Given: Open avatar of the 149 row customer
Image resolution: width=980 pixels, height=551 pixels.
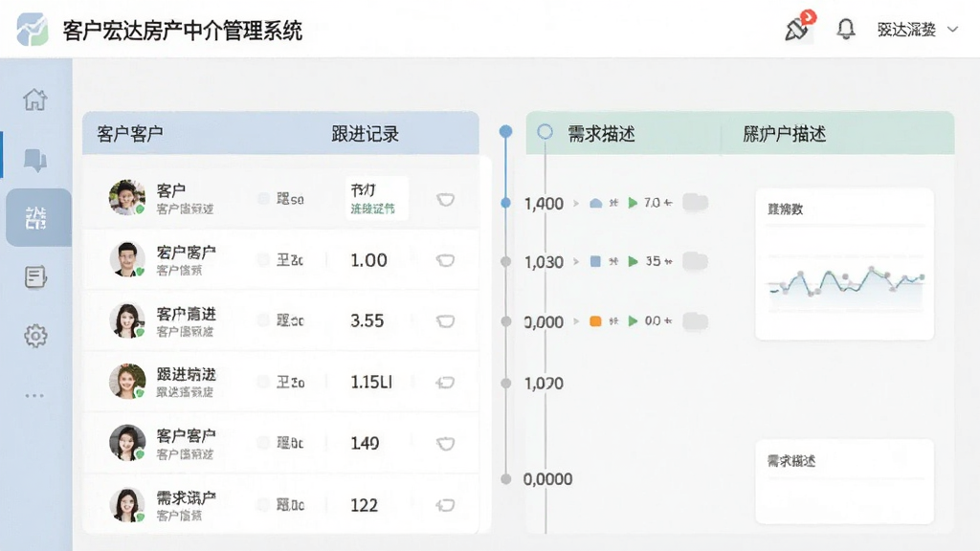Looking at the screenshot, I should click(x=127, y=442).
